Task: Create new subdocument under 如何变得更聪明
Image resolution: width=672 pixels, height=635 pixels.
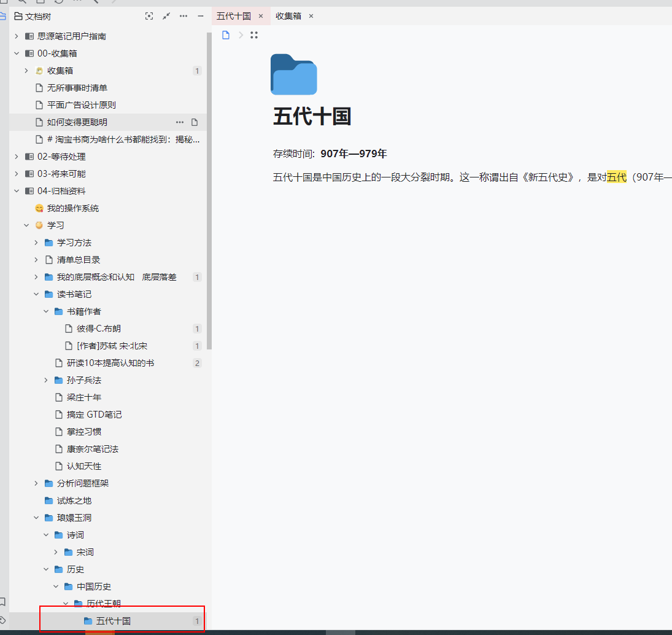Action: click(x=195, y=122)
